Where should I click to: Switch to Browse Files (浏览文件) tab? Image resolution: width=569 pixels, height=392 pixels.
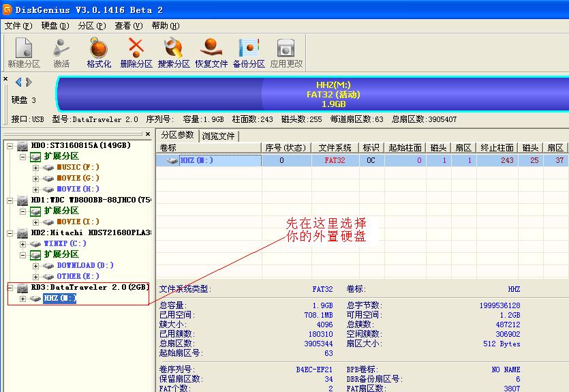pyautogui.click(x=219, y=136)
